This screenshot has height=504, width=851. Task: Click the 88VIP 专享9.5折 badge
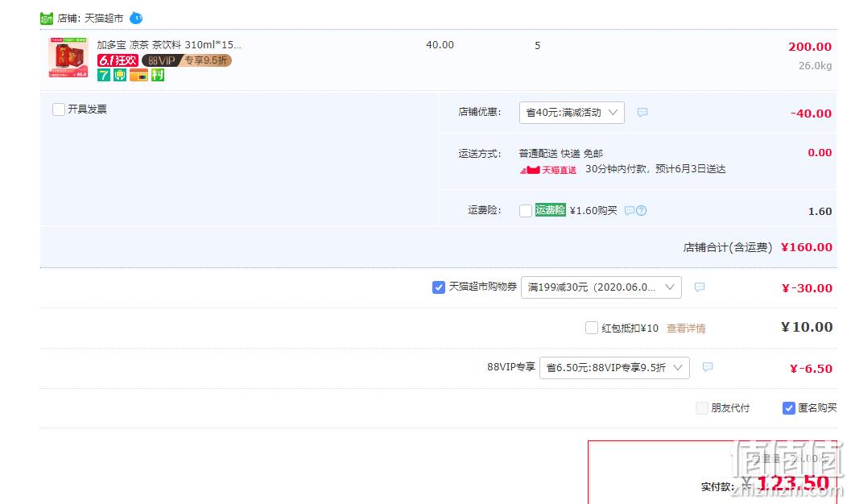click(187, 60)
